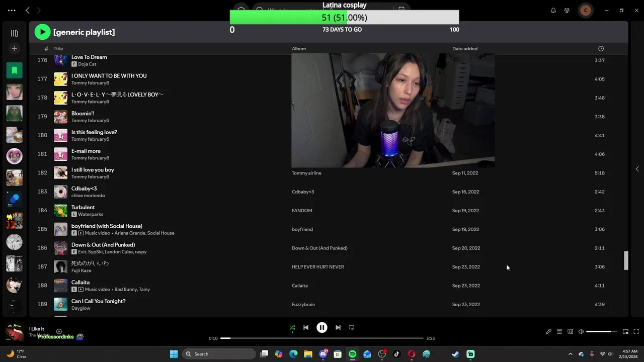
Task: Open the Microsoft Store taskbar icon
Action: (338, 354)
